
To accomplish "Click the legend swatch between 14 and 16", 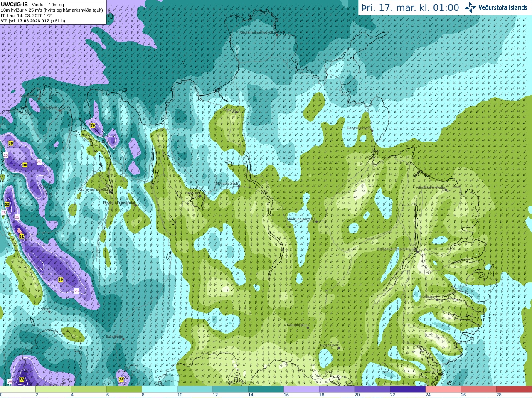I will point(266,389).
